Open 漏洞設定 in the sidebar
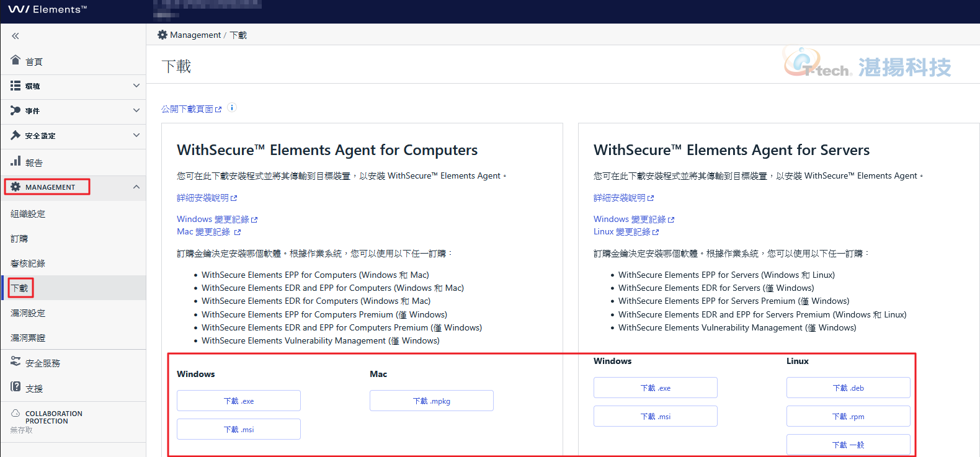980x457 pixels. point(28,313)
